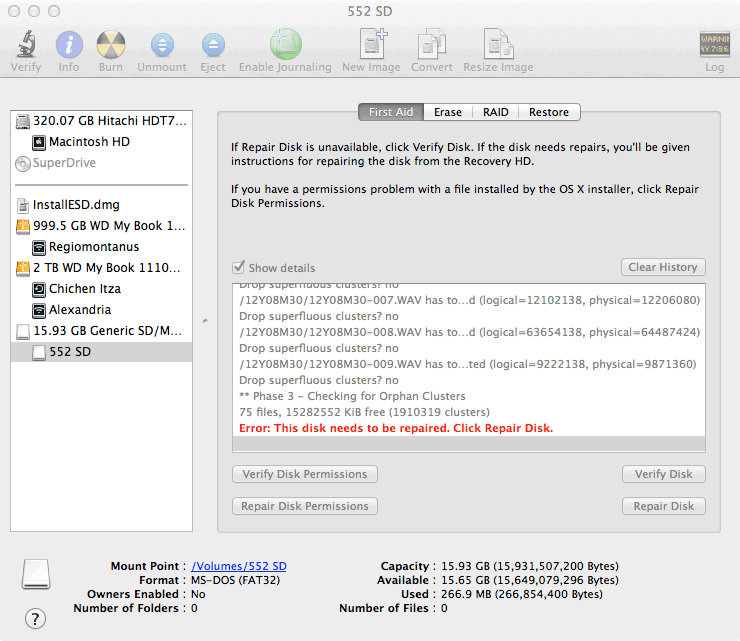Select Macintosh HD volume in sidebar
The image size is (740, 641).
click(x=89, y=142)
